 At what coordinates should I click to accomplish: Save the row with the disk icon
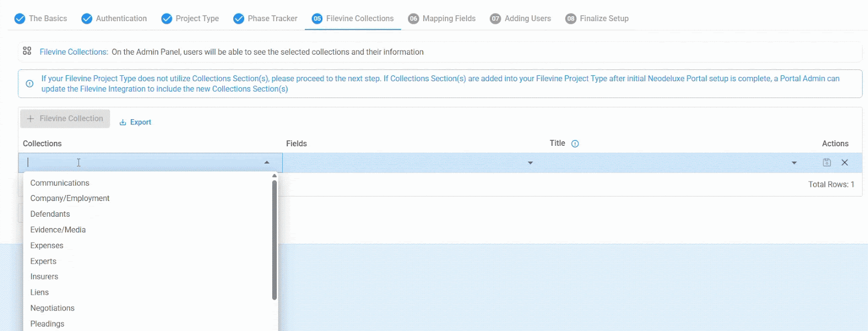827,163
